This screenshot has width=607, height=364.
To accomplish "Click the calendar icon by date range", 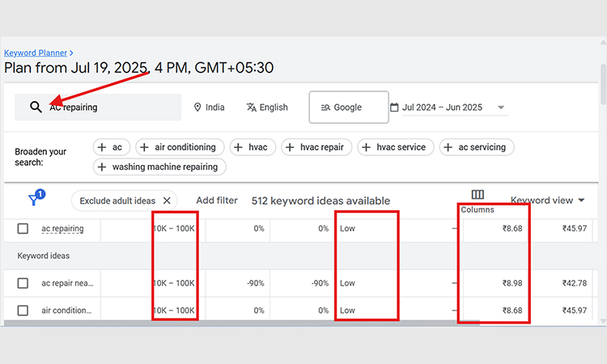I will pos(394,107).
